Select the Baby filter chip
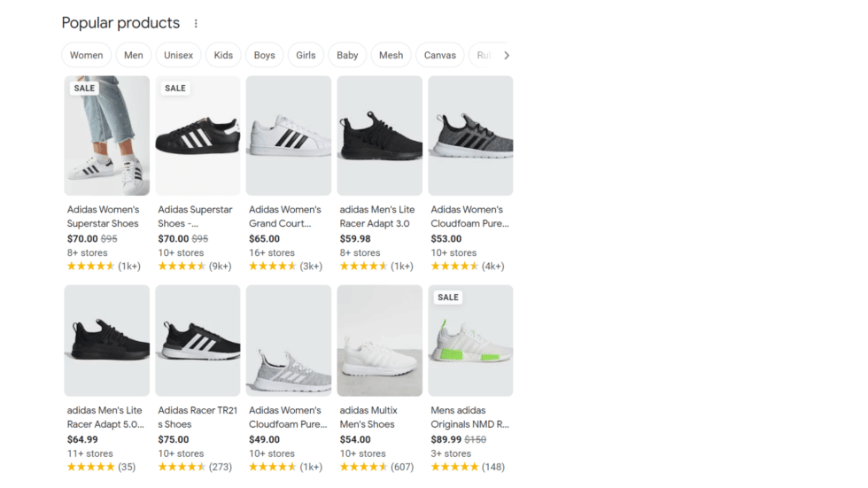The image size is (868, 488). pyautogui.click(x=347, y=55)
